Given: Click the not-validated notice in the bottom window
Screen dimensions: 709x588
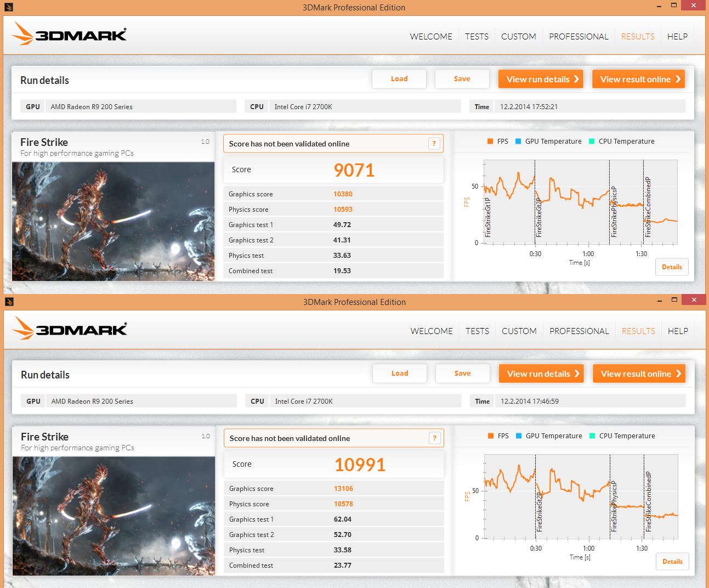Looking at the screenshot, I should tap(333, 438).
